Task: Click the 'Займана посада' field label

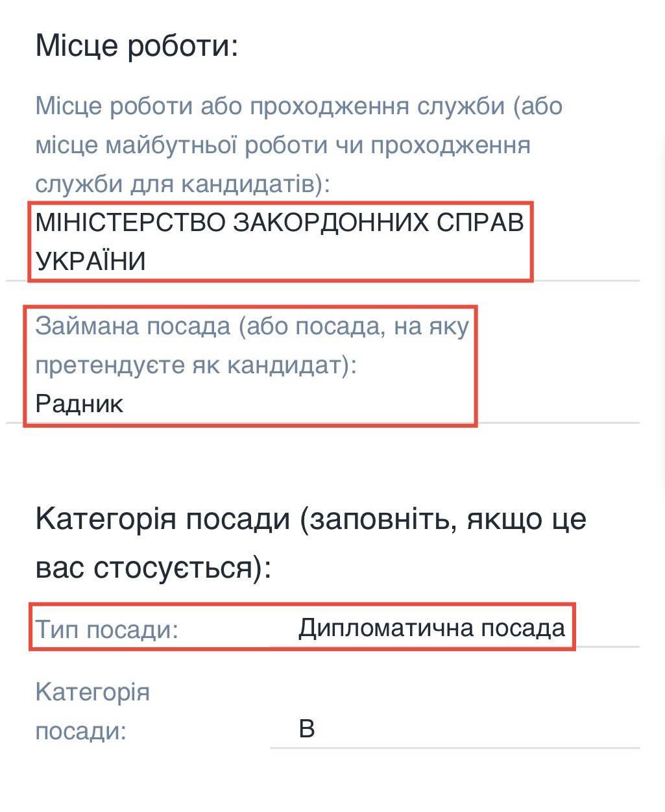Action: [252, 345]
